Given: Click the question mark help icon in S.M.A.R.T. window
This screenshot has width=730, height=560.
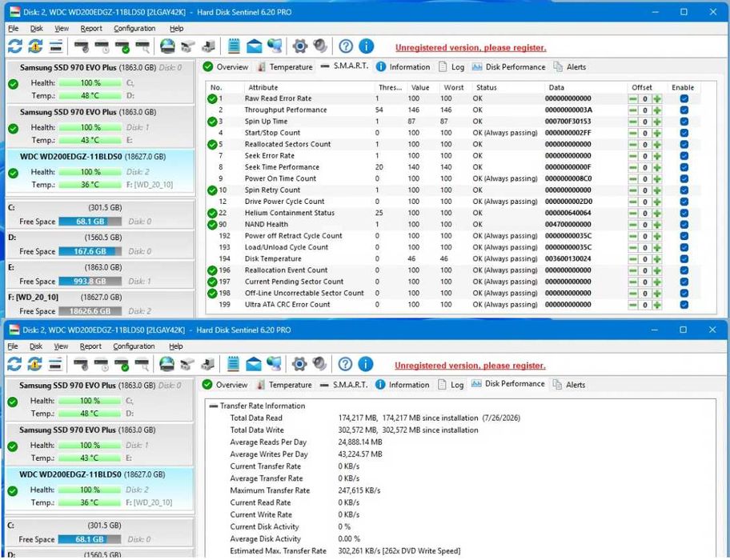Looking at the screenshot, I should [346, 46].
